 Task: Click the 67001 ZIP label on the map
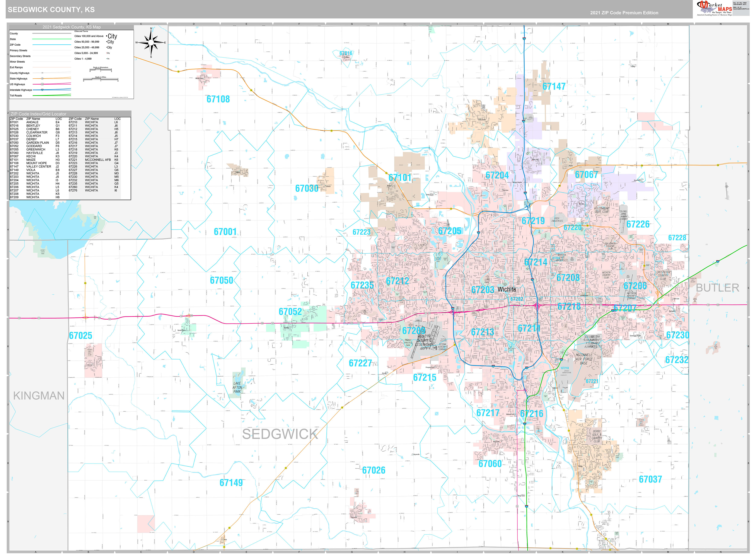[225, 232]
